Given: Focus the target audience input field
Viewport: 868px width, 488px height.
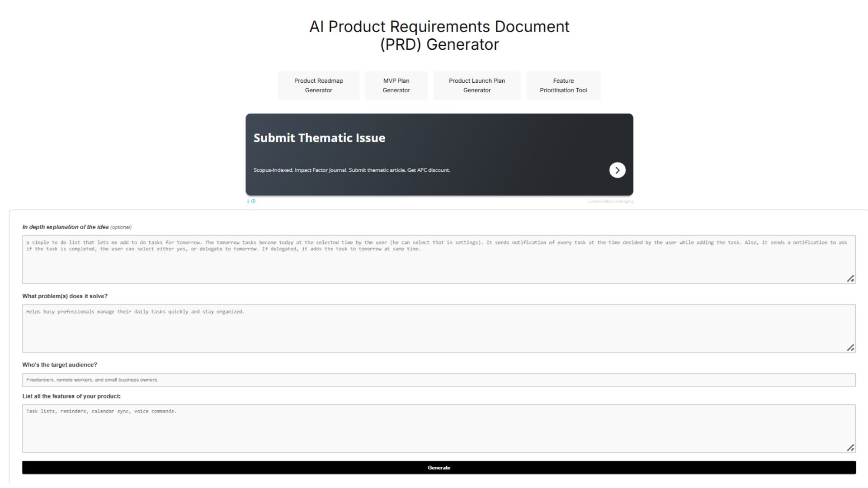Looking at the screenshot, I should [439, 380].
